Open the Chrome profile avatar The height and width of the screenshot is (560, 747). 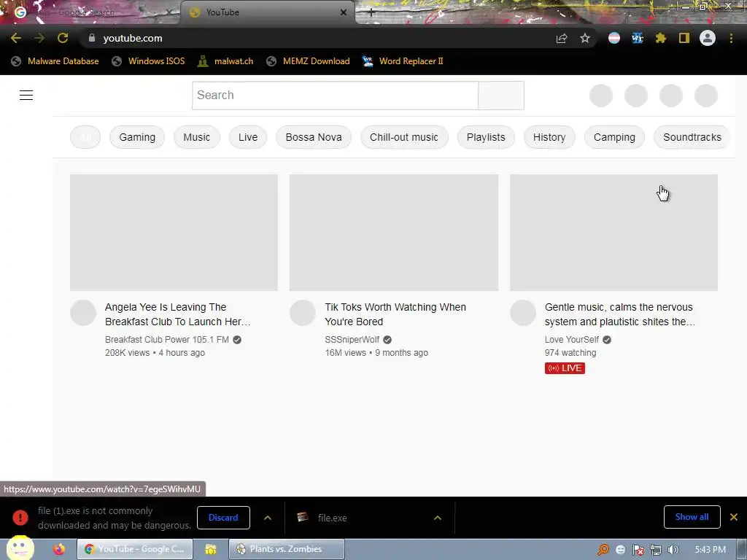tap(708, 38)
